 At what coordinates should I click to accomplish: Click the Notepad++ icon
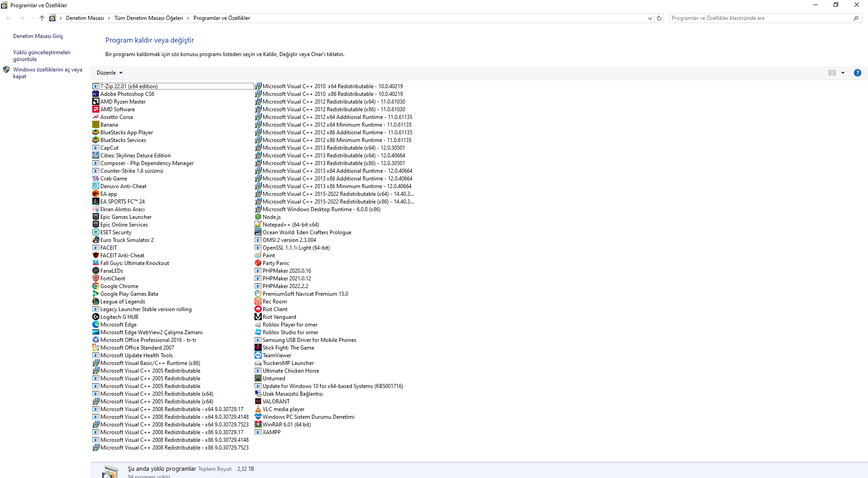point(258,225)
